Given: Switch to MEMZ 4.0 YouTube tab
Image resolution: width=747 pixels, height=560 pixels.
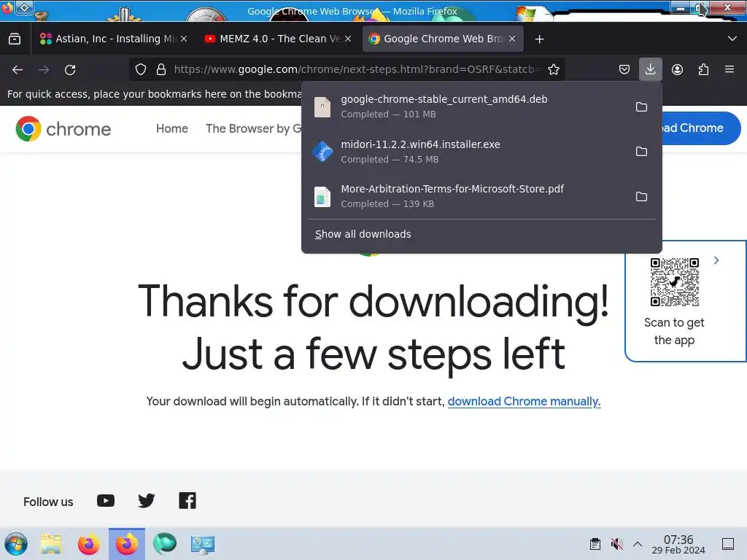Looking at the screenshot, I should (x=279, y=39).
